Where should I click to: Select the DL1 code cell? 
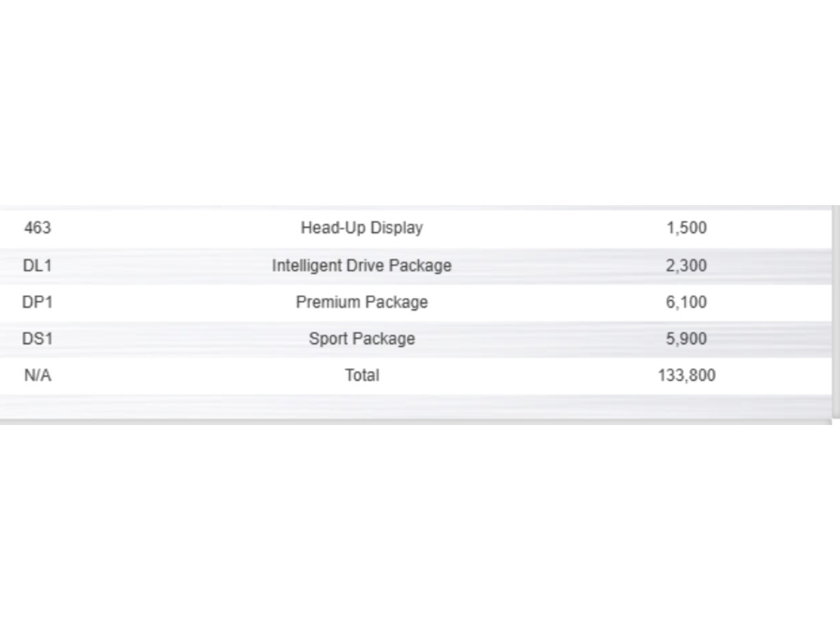[38, 266]
